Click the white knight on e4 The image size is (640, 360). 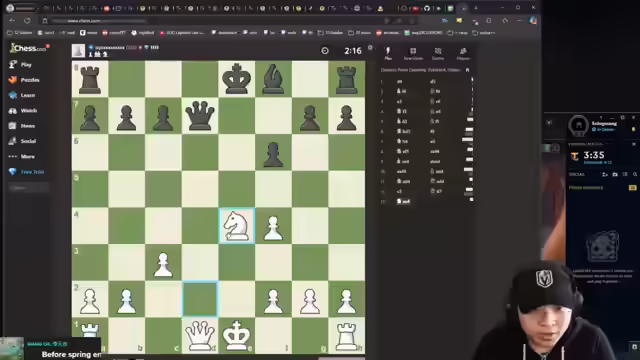tap(237, 226)
